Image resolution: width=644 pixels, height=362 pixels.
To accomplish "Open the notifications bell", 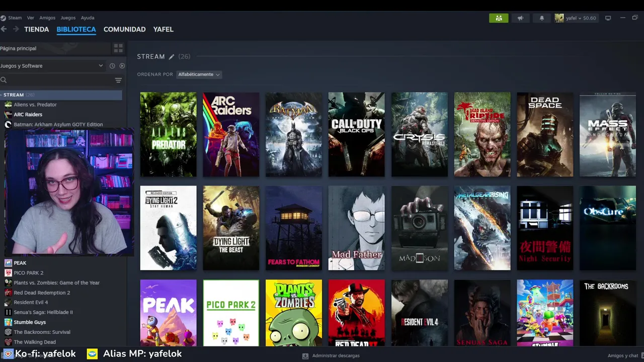I will tap(542, 18).
